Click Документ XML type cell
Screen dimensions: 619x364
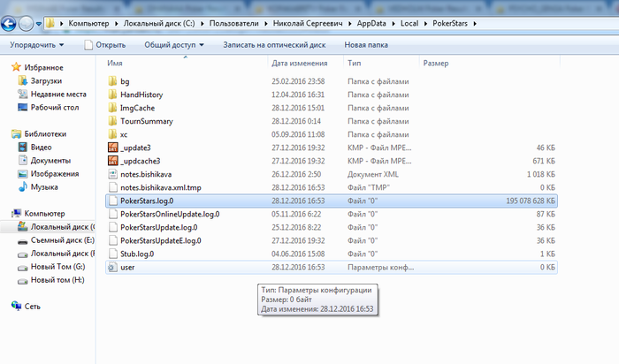(372, 174)
